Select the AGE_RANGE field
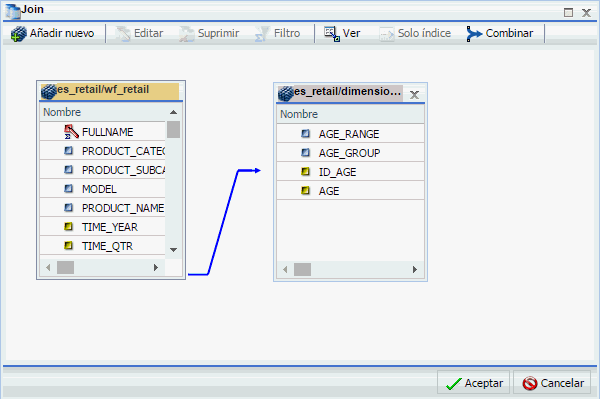The width and height of the screenshot is (600, 399). pos(351,134)
